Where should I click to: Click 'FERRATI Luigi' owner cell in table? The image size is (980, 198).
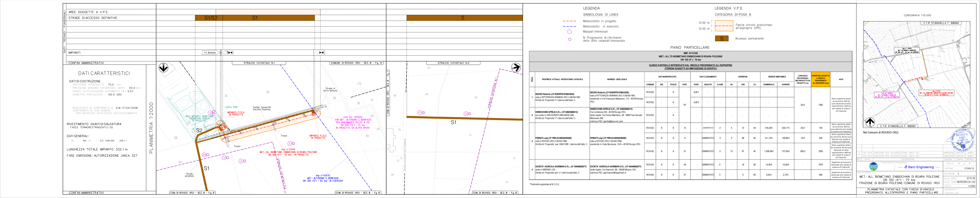(562, 141)
